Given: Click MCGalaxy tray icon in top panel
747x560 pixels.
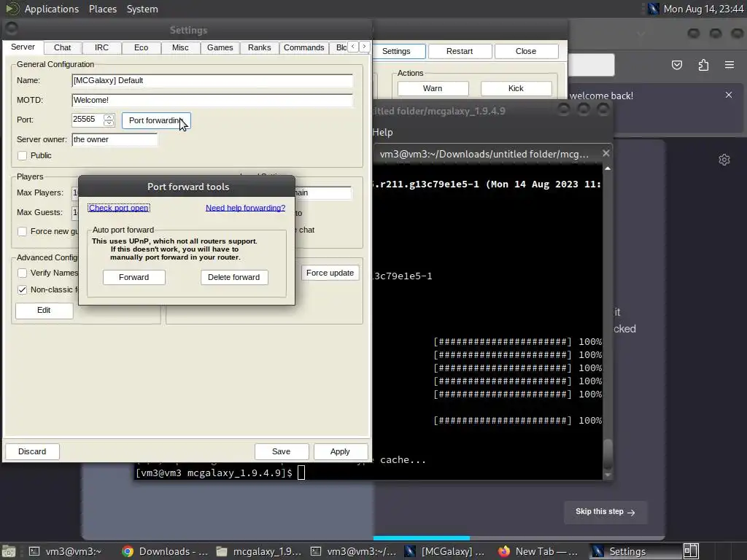Looking at the screenshot, I should pos(653,9).
